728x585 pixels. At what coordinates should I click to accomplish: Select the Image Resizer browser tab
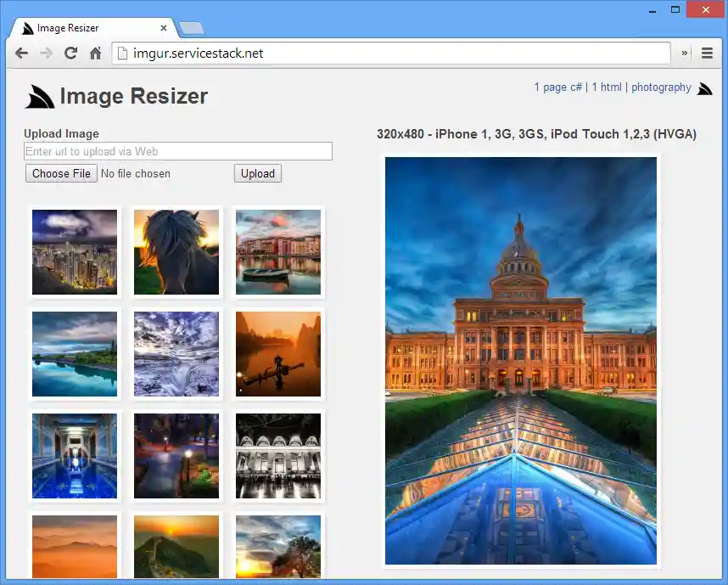[85, 28]
